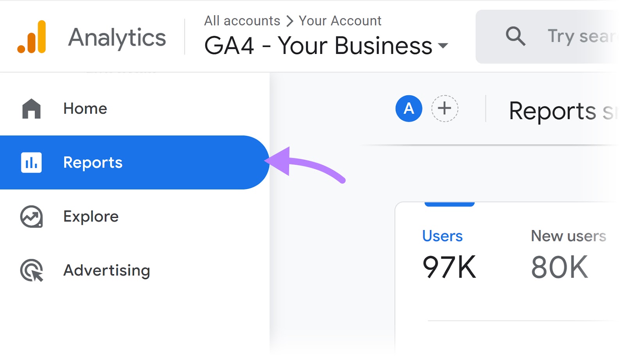Viewport: 625px width, 364px height.
Task: Click the Reports bar-chart icon
Action: point(31,163)
